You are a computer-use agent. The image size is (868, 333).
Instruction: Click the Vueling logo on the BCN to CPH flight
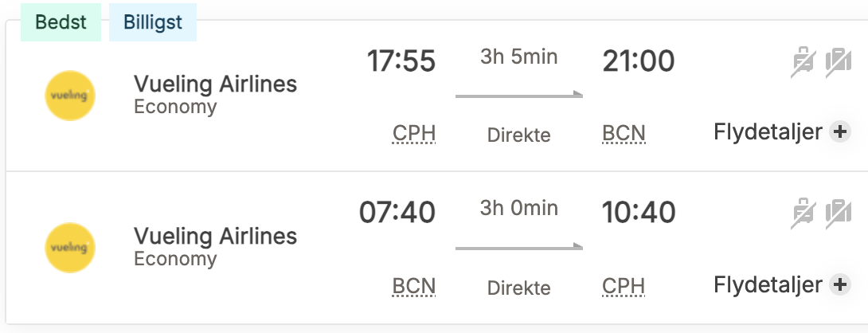(x=70, y=247)
